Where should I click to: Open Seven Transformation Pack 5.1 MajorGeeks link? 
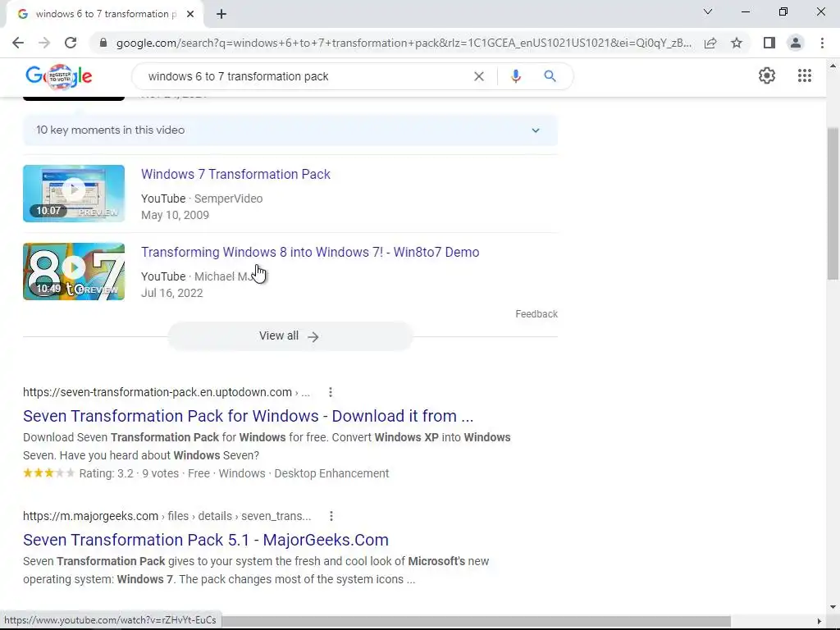click(x=206, y=540)
